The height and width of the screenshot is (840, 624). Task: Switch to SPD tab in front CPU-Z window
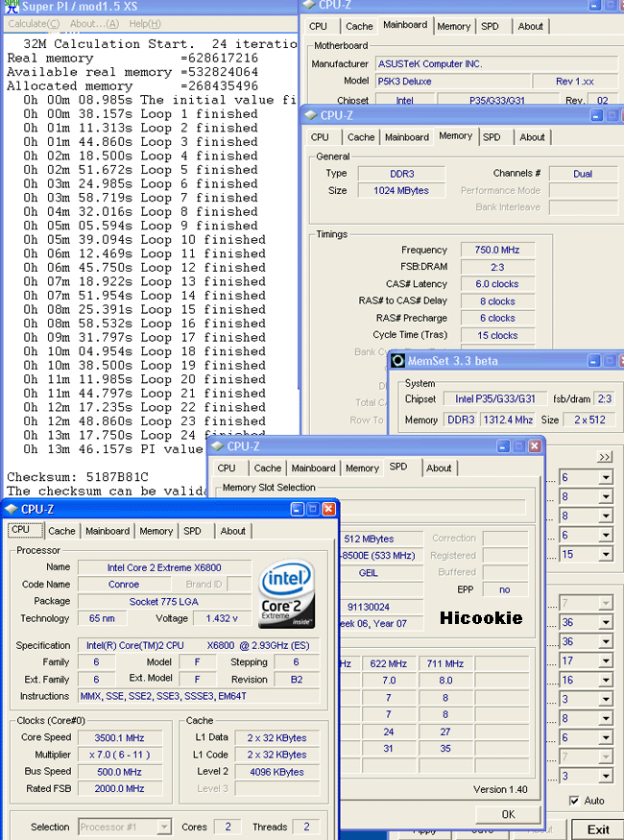tap(192, 531)
